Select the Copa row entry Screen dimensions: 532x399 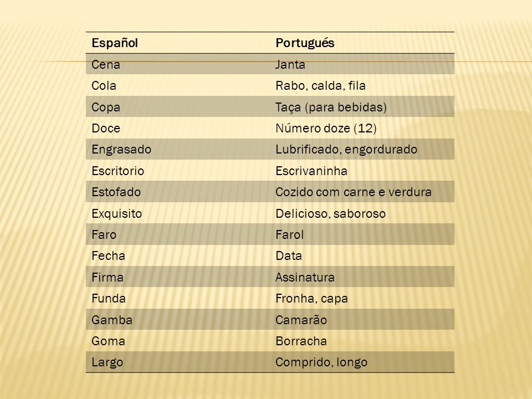tap(106, 107)
